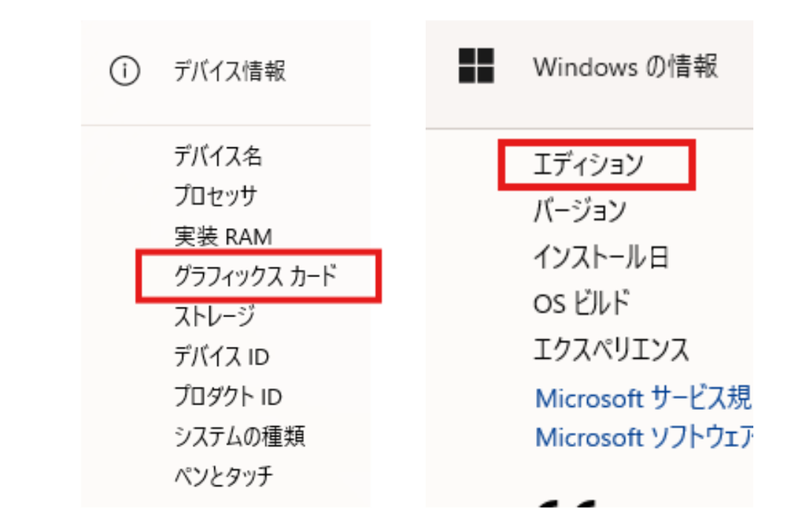The image size is (806, 532).
Task: Click the highlighted エディション label
Action: click(x=589, y=164)
